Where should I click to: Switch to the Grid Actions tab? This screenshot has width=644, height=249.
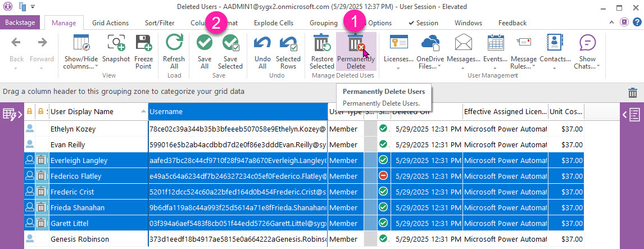[110, 23]
